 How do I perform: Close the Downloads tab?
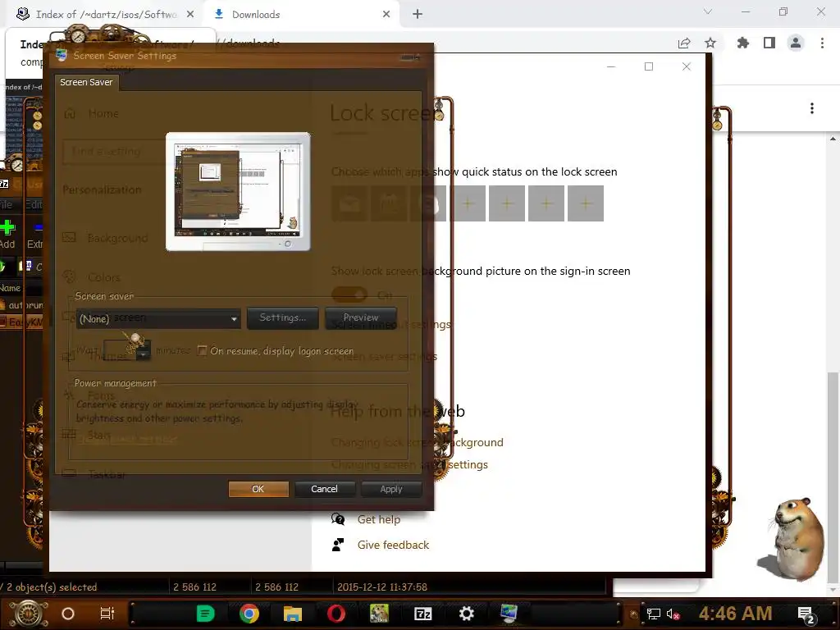386,15
